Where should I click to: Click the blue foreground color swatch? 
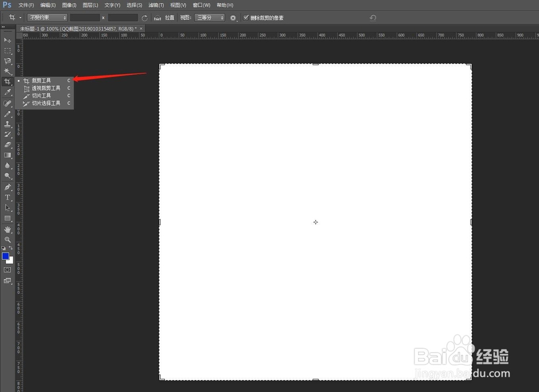(x=7, y=257)
